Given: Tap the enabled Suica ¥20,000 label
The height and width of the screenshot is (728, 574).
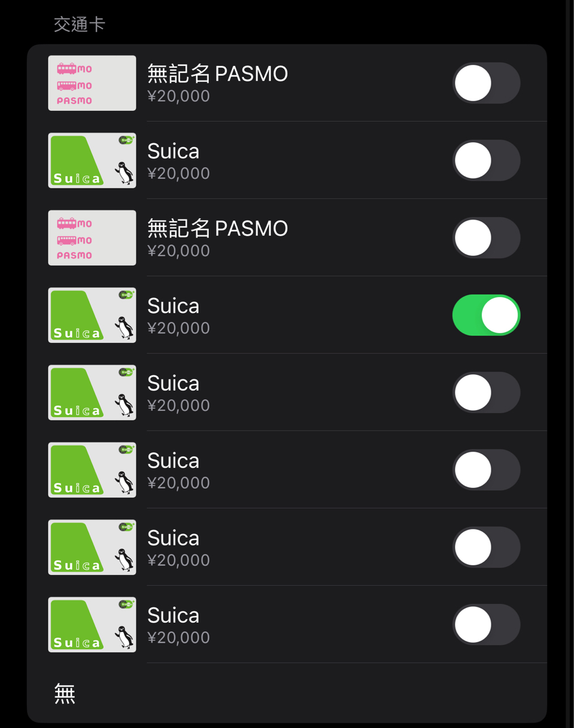Looking at the screenshot, I should click(179, 328).
